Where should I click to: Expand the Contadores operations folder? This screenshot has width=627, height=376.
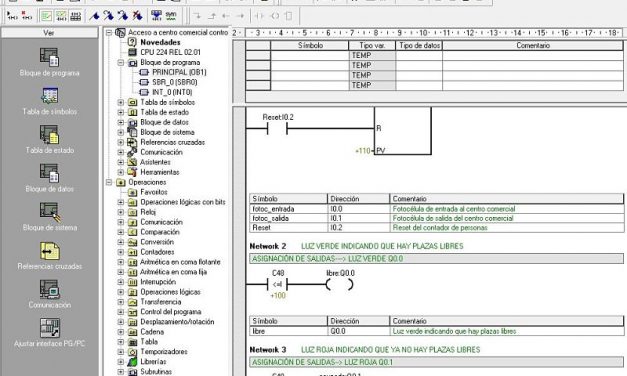[x=120, y=252]
